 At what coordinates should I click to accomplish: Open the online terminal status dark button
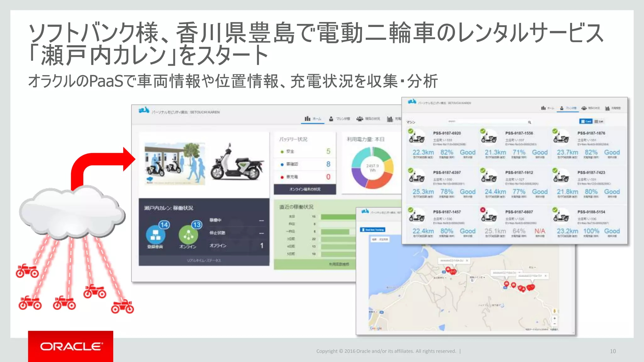click(x=305, y=189)
